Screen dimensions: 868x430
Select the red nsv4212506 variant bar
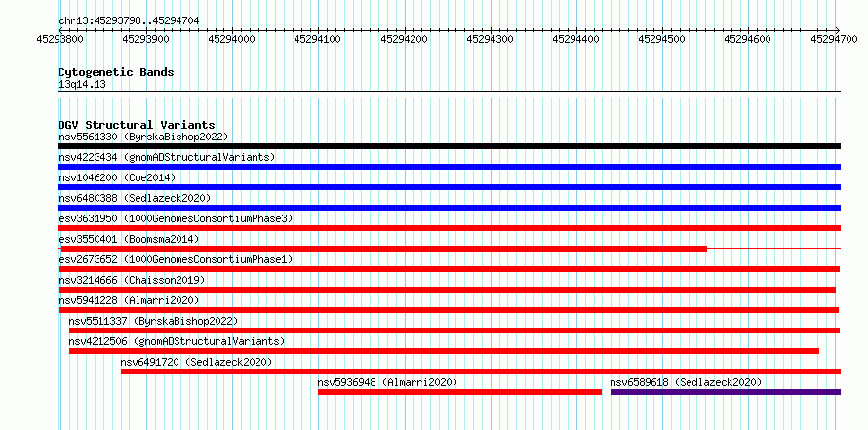pyautogui.click(x=444, y=351)
